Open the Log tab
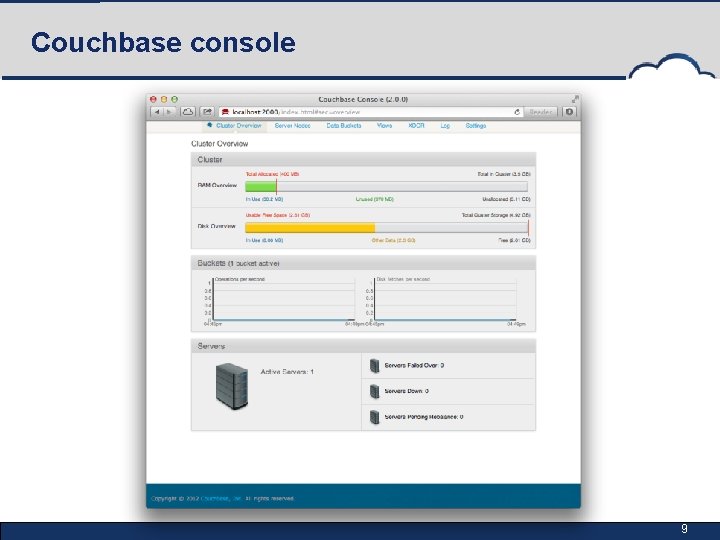This screenshot has width=720, height=540. (x=445, y=125)
